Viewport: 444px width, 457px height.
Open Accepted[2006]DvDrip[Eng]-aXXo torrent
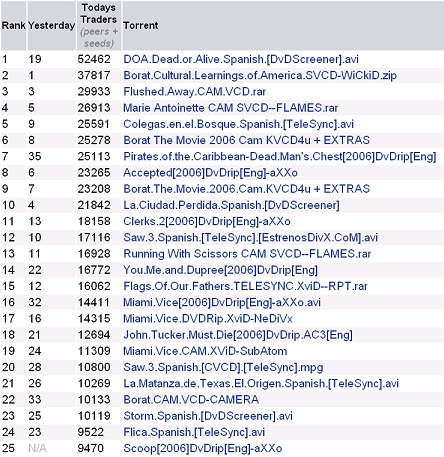point(210,173)
